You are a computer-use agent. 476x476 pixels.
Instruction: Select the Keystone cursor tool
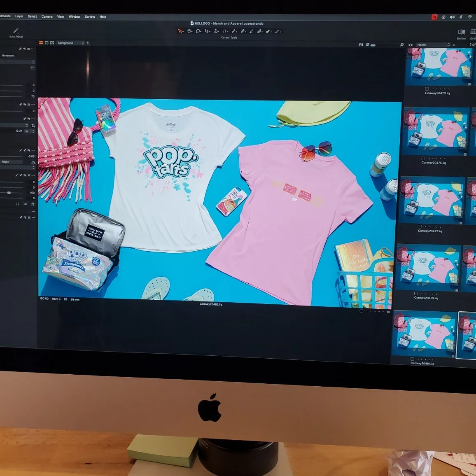point(225,31)
